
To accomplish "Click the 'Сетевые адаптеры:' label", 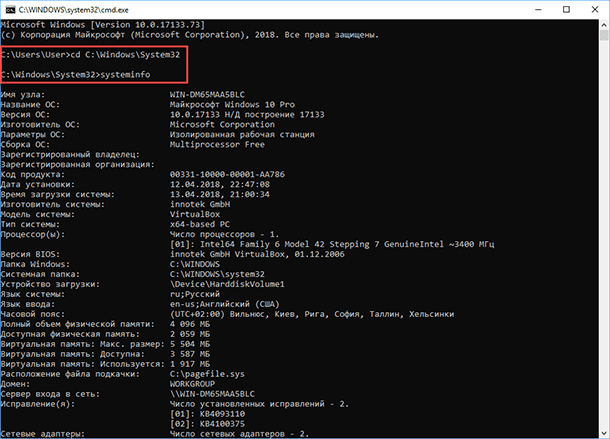I will point(43,434).
